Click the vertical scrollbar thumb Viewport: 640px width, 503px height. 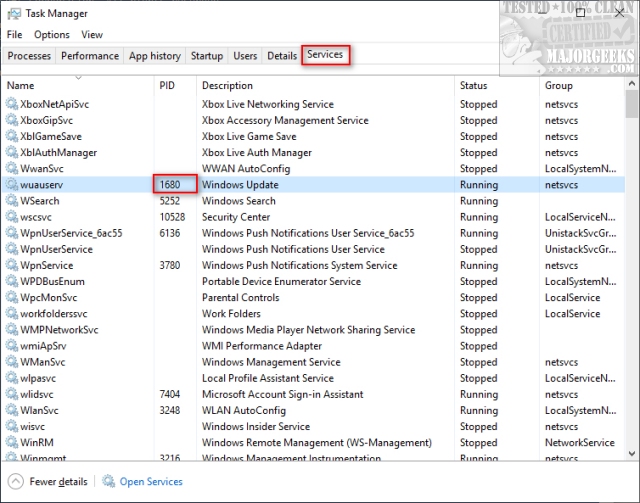(631, 104)
